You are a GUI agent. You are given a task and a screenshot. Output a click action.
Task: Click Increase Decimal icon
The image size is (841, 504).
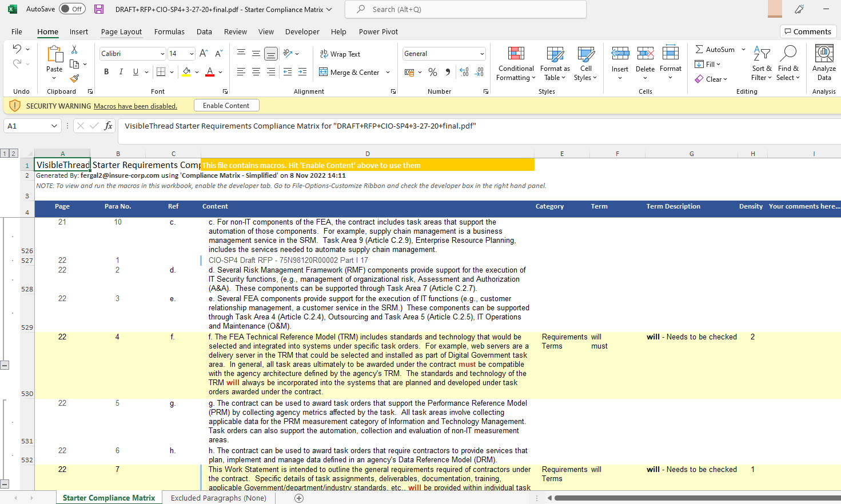coord(464,72)
